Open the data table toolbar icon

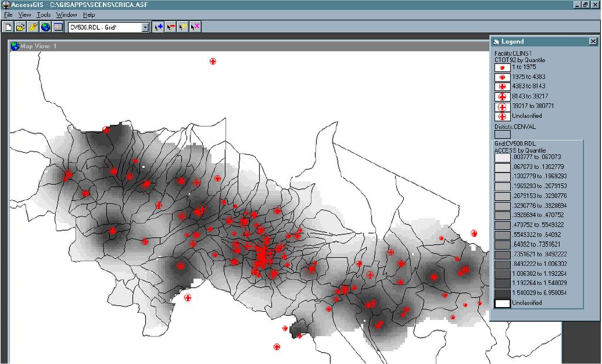pos(58,27)
